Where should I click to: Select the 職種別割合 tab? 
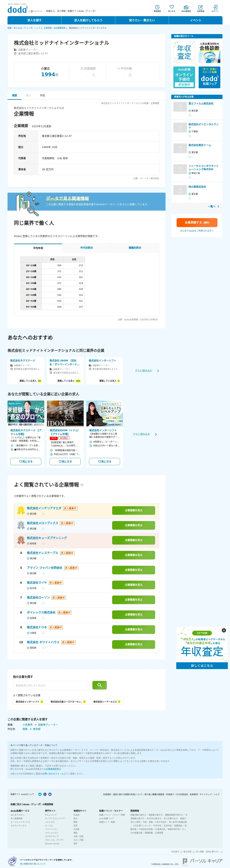[x=135, y=248]
